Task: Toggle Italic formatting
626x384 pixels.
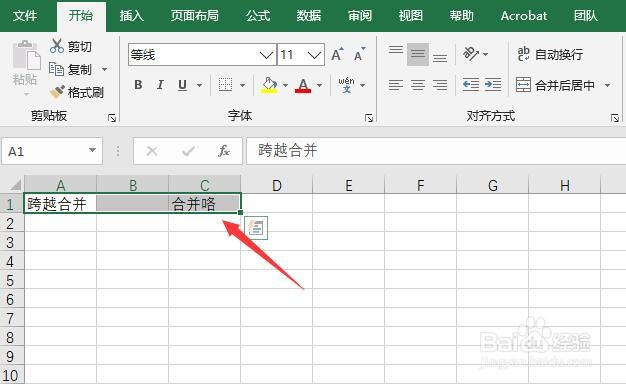Action: (x=160, y=85)
